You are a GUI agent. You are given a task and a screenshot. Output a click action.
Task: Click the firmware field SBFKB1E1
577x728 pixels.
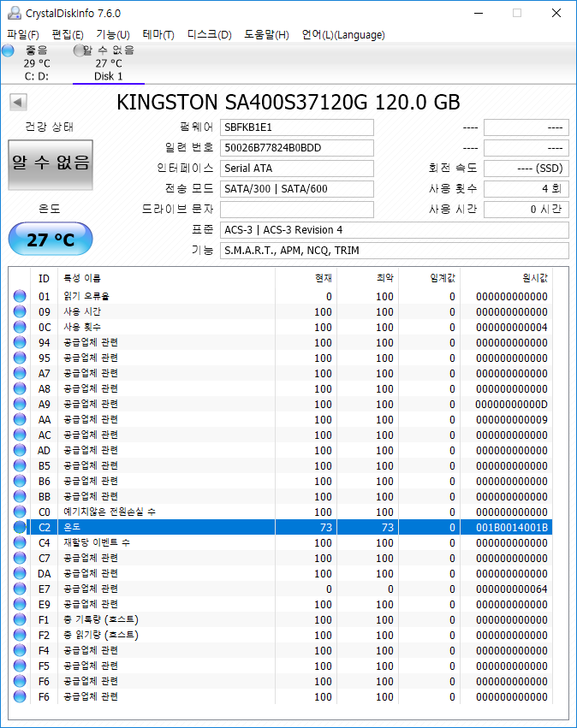(297, 127)
